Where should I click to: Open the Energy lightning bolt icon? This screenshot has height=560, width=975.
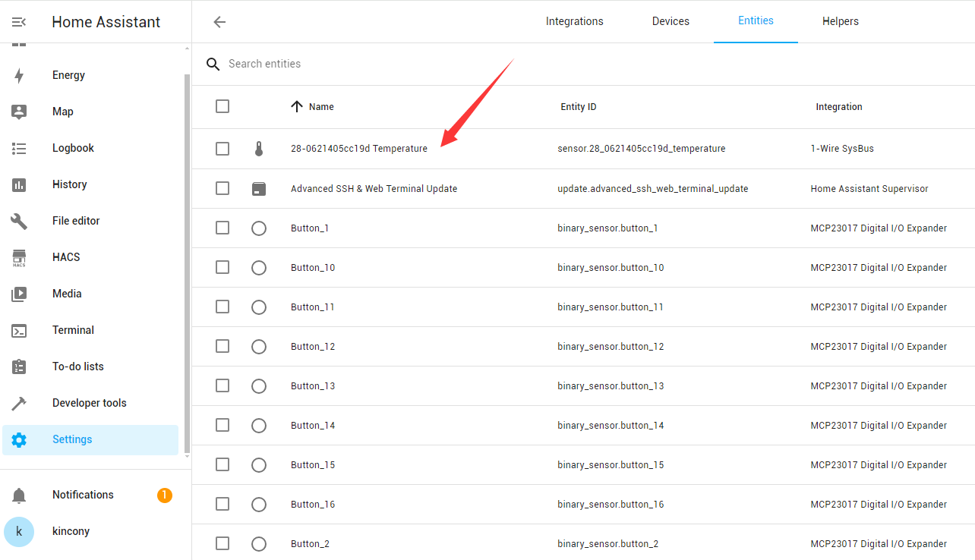[x=19, y=75]
